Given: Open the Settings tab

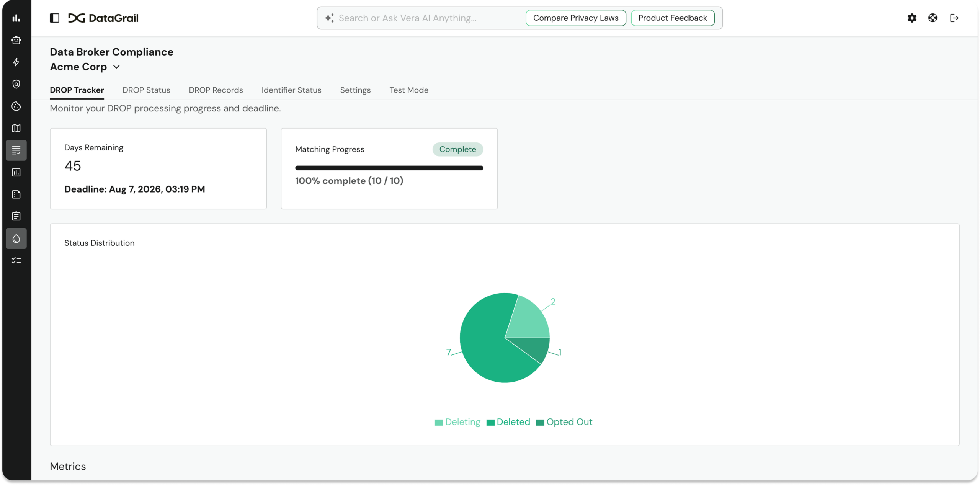Looking at the screenshot, I should (x=355, y=90).
